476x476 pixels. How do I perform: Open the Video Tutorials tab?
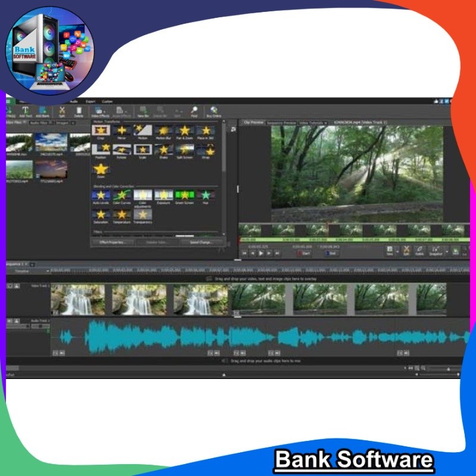click(313, 123)
